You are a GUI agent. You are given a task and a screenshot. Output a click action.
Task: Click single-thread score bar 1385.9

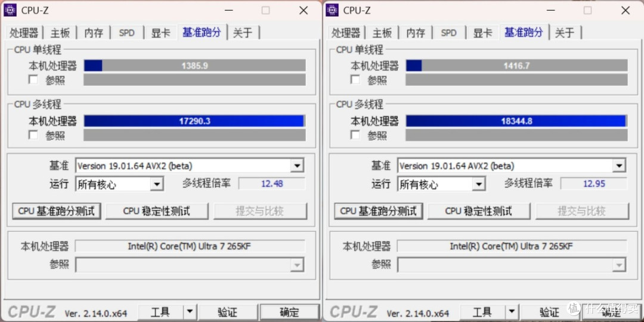(194, 66)
